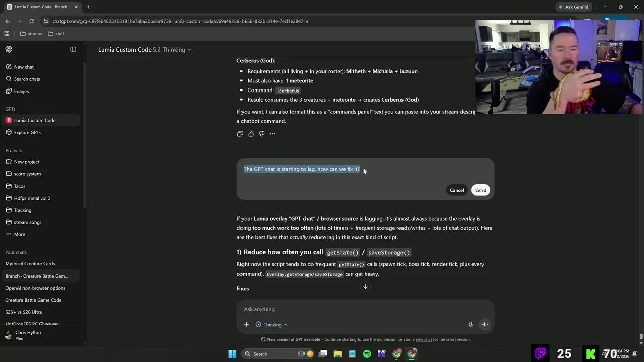The height and width of the screenshot is (362, 644).
Task: Click the ChatGPT logo icon in sidebar
Action: tap(9, 49)
